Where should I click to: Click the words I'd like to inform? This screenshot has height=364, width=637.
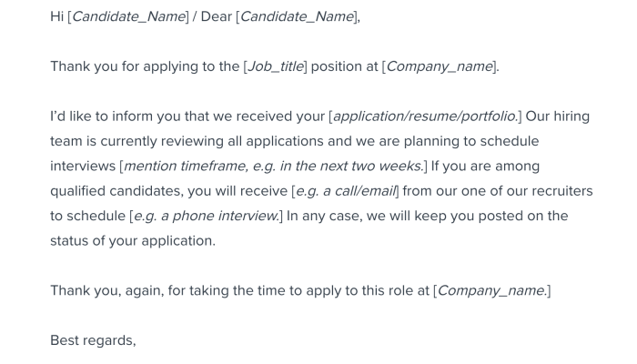point(96,116)
